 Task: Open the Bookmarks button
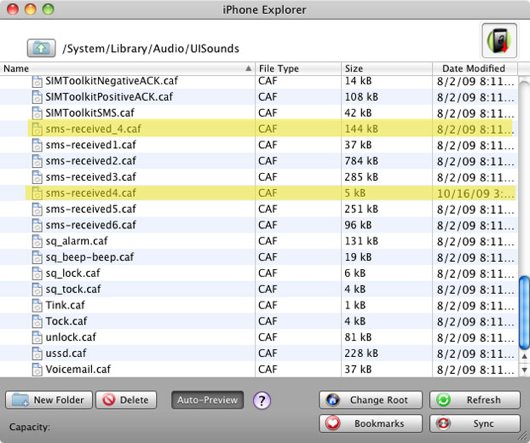click(370, 424)
